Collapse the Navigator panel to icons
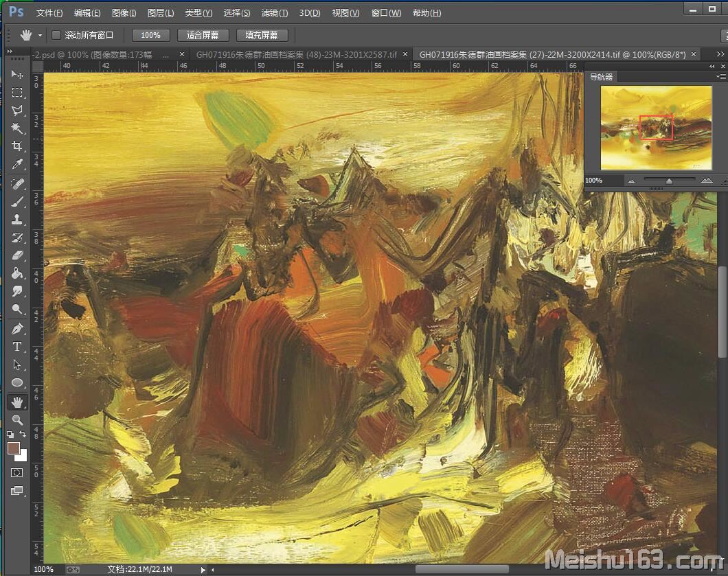This screenshot has width=728, height=576. (x=712, y=67)
